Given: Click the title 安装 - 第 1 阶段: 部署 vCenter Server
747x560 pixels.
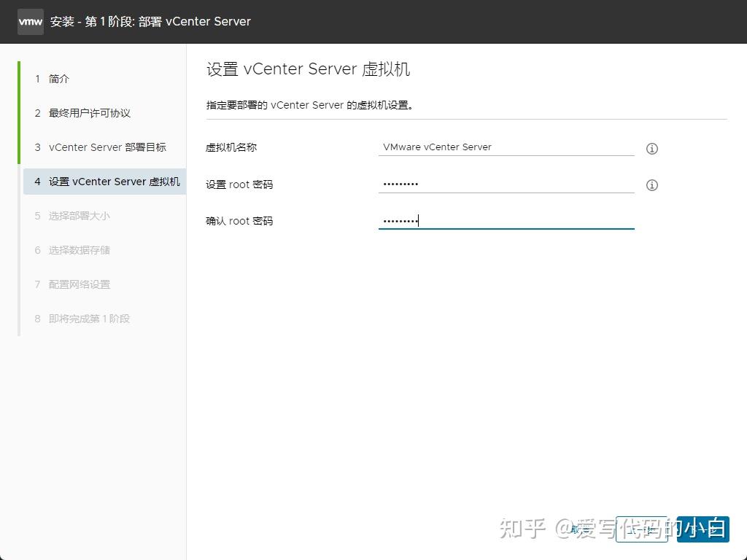Looking at the screenshot, I should [x=150, y=21].
